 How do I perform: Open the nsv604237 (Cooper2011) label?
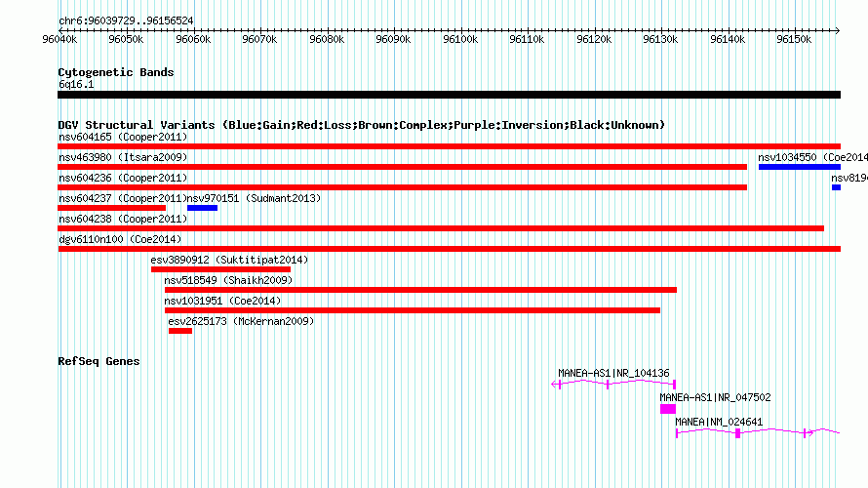tap(123, 198)
